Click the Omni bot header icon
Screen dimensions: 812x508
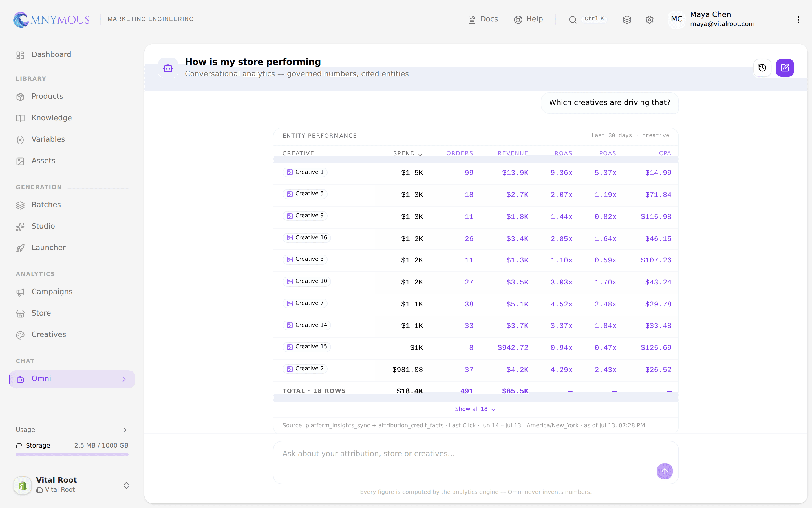[168, 68]
